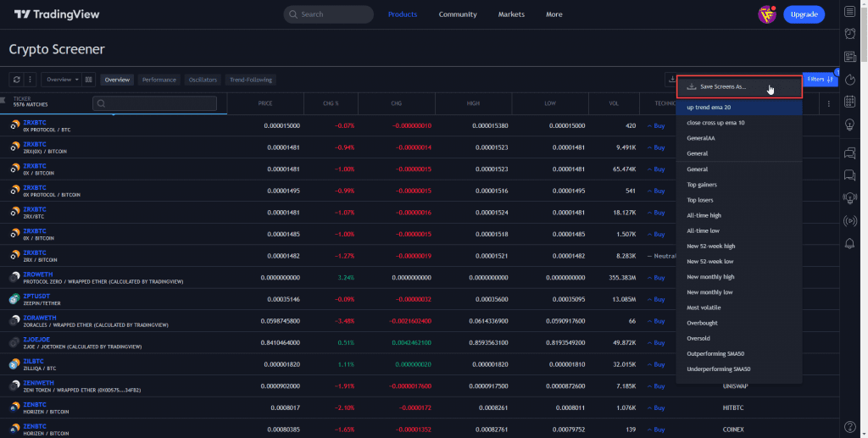Open the Calendar icon in right sidebar

point(849,102)
